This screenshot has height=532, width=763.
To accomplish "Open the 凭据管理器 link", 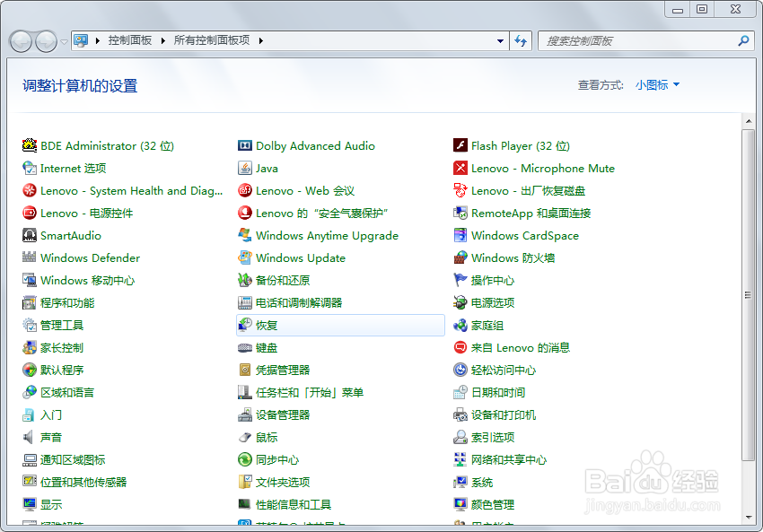I will (x=283, y=370).
